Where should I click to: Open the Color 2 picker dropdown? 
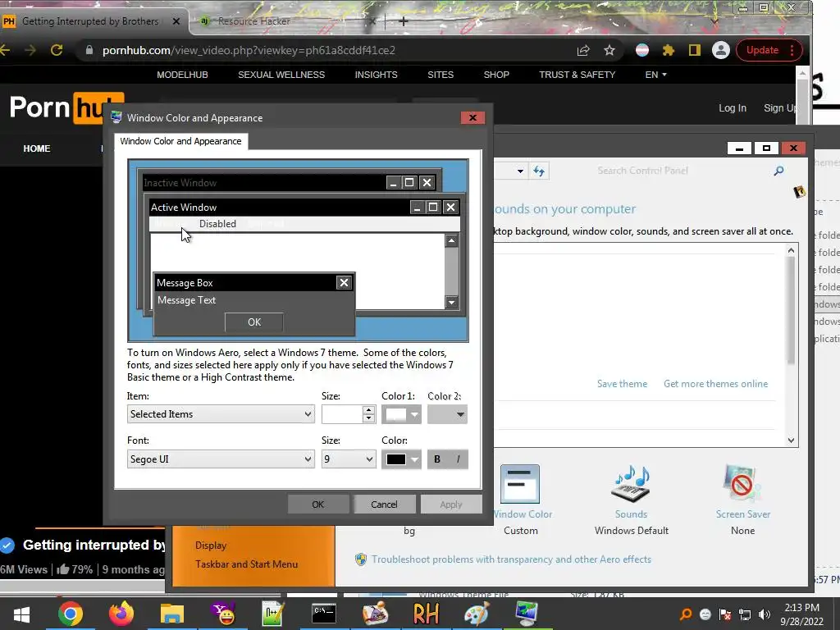447,414
